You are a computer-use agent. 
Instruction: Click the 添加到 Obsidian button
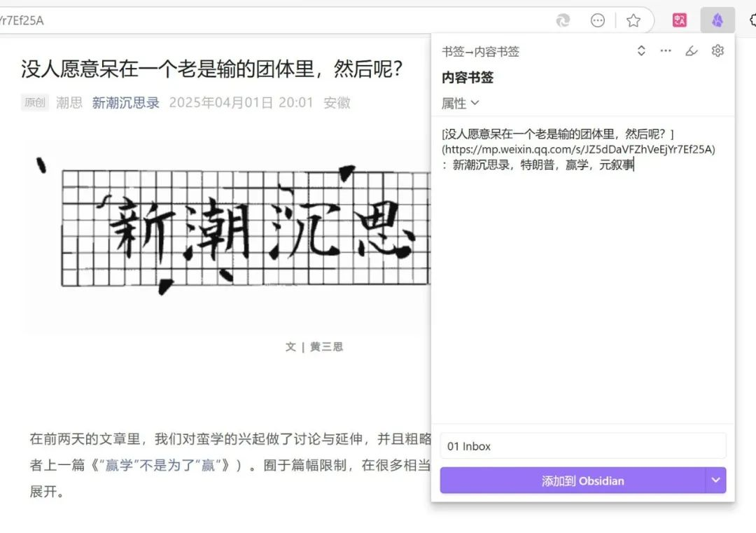point(573,480)
